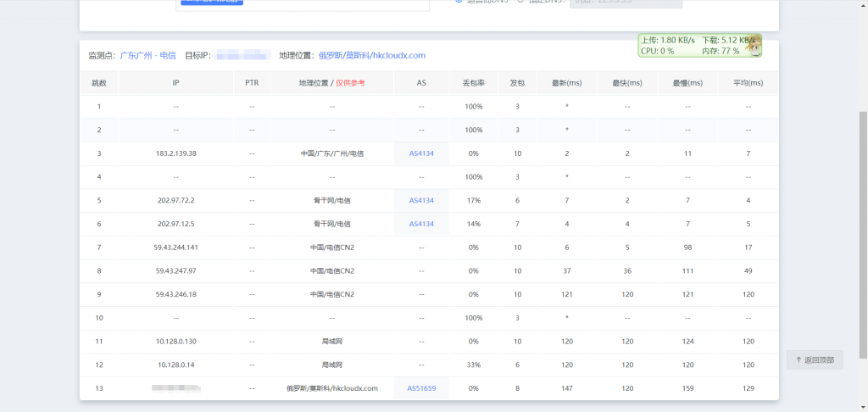
Task: Click the IP address 59.43.244.141 cell
Action: pyautogui.click(x=176, y=248)
